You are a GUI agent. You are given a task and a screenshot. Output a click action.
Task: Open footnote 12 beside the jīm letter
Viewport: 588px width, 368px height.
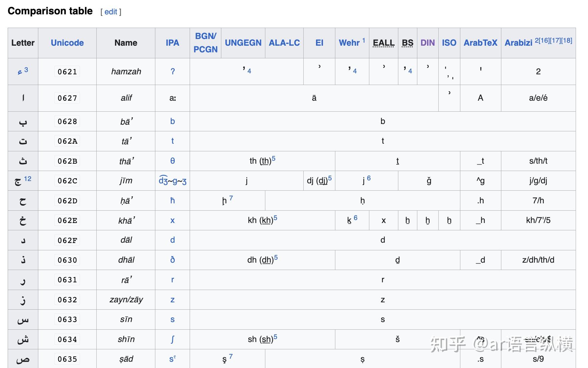point(28,179)
